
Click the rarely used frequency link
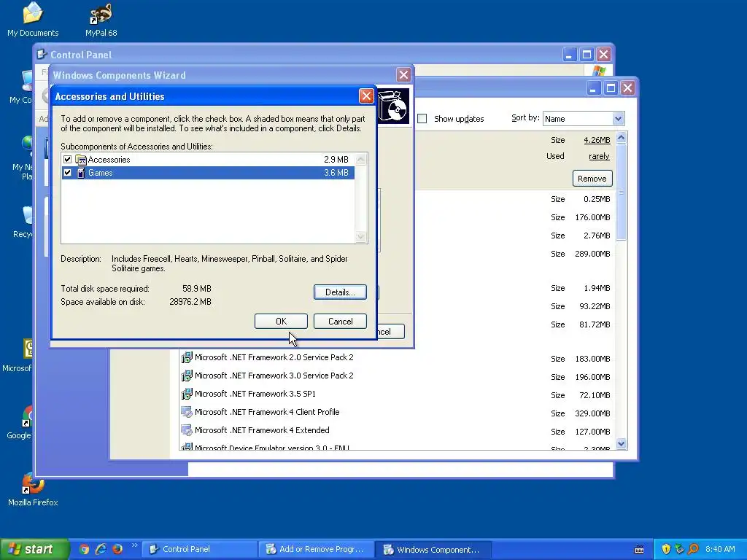click(x=599, y=156)
